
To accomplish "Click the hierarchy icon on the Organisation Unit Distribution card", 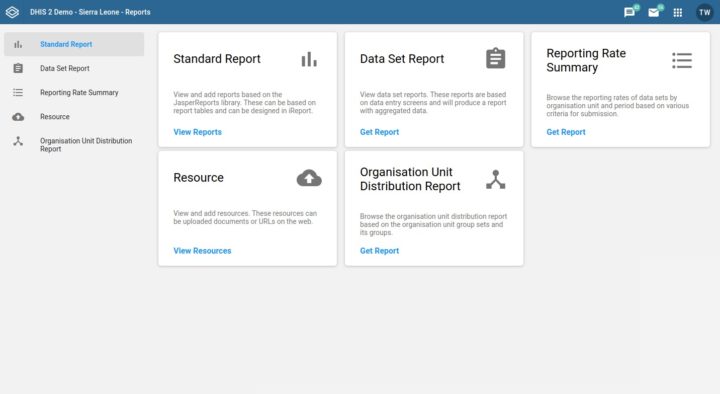I will (495, 180).
